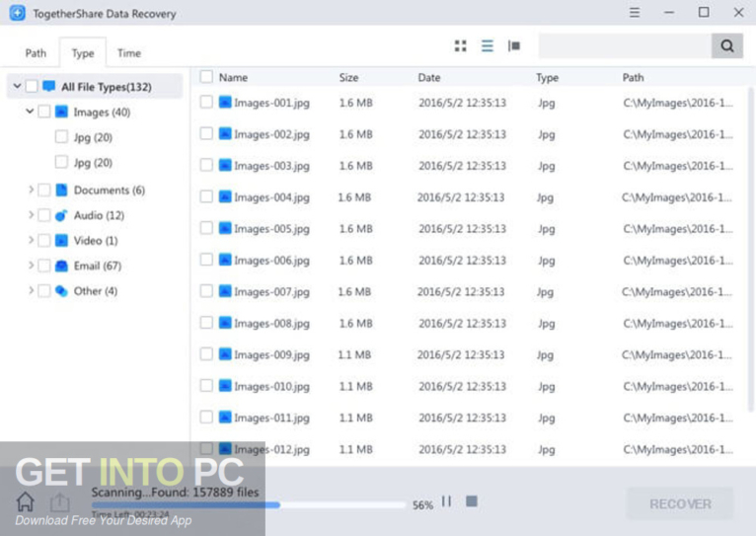Click the TogetherShare app logo
The width and height of the screenshot is (756, 536).
(18, 13)
